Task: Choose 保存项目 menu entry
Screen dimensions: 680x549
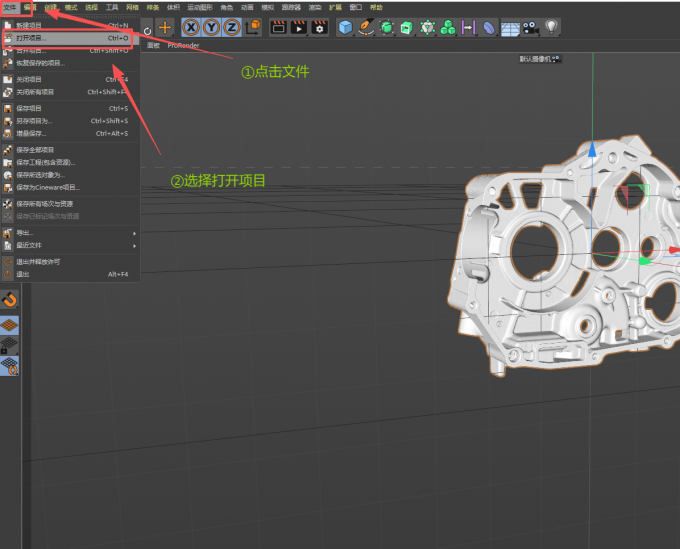Action: 70,108
